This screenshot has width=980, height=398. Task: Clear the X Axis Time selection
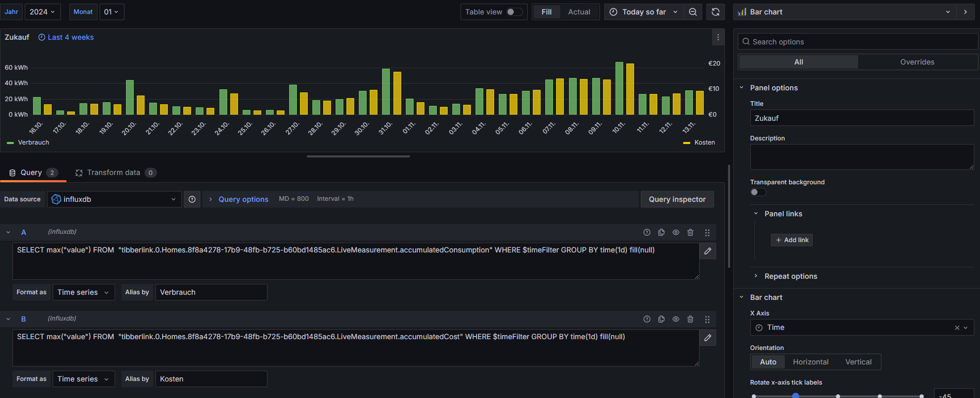[957, 328]
